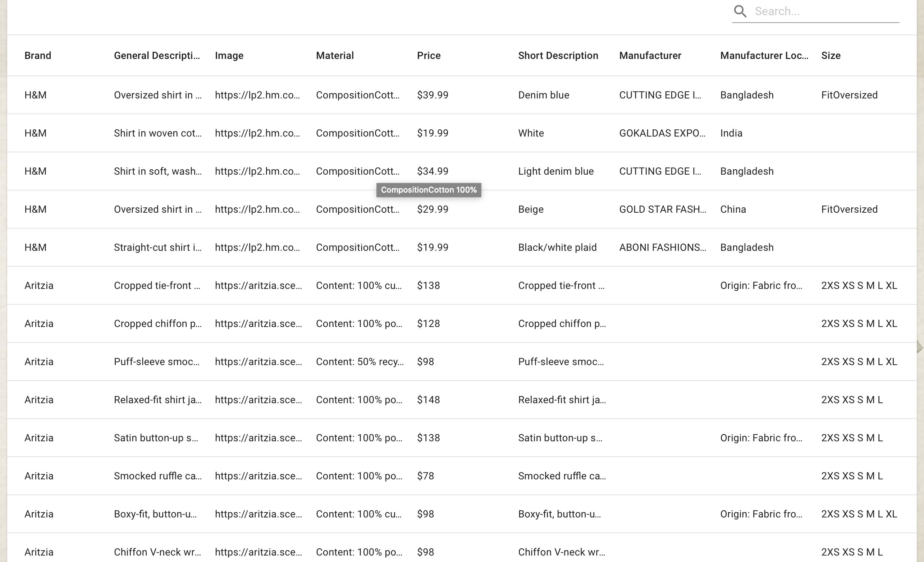
Task: Sort by the Price column header
Action: coord(429,55)
